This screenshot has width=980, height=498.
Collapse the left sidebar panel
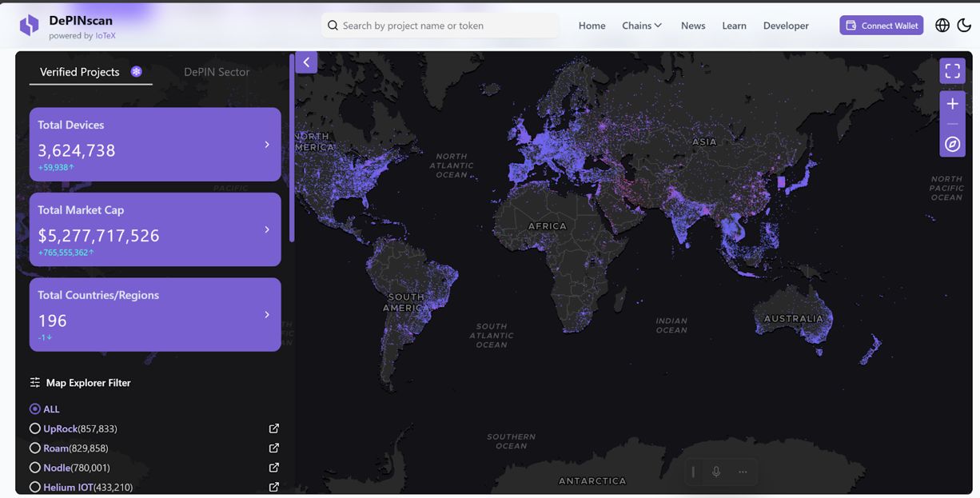click(x=306, y=62)
